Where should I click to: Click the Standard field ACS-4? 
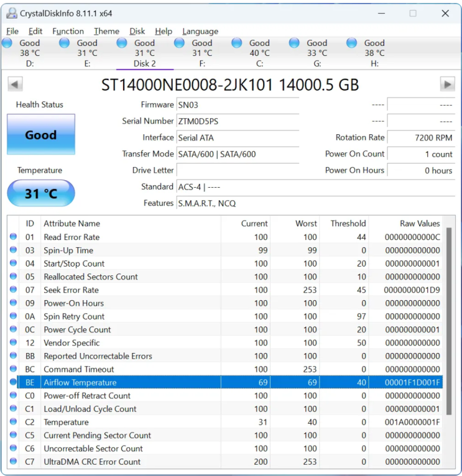316,187
